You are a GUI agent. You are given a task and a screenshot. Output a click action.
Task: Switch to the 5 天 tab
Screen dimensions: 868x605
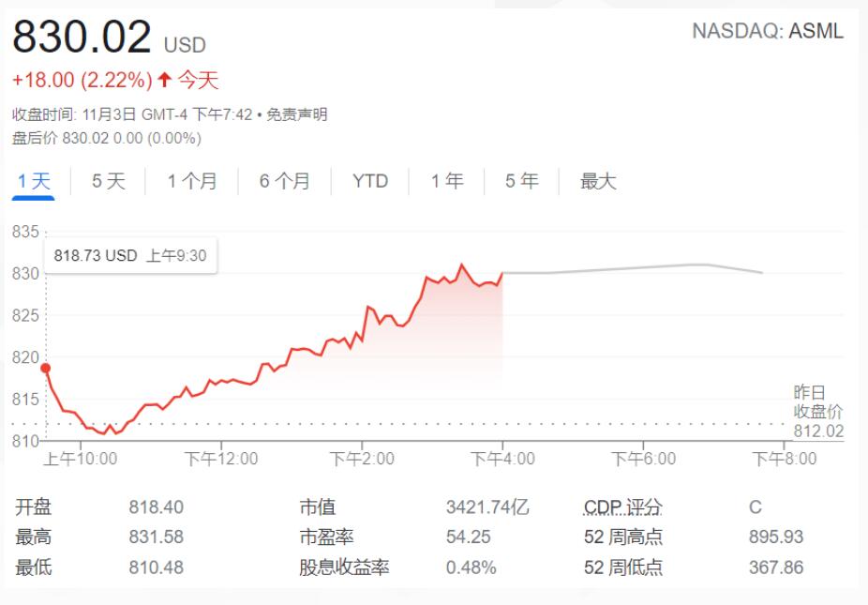pos(109,181)
